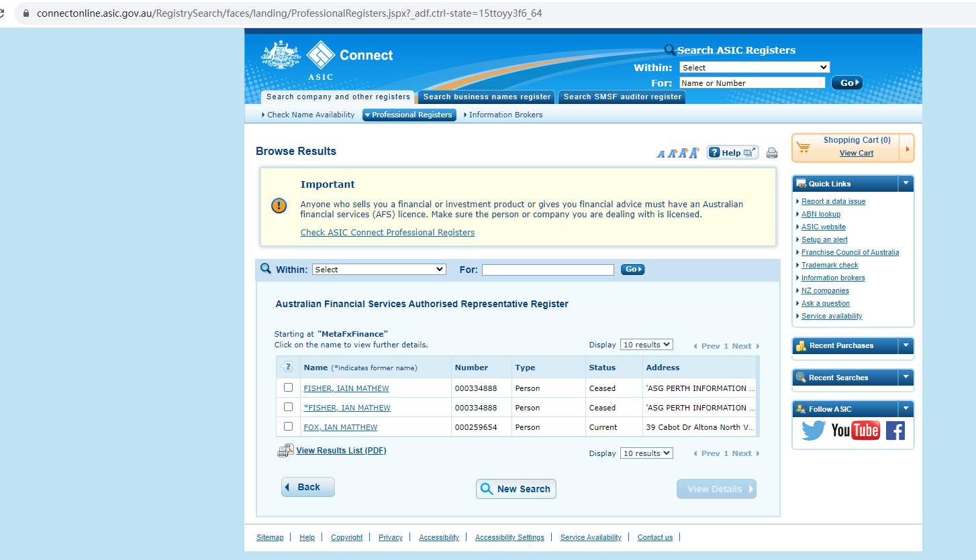Expand the Recent Purchases panel

pos(906,345)
